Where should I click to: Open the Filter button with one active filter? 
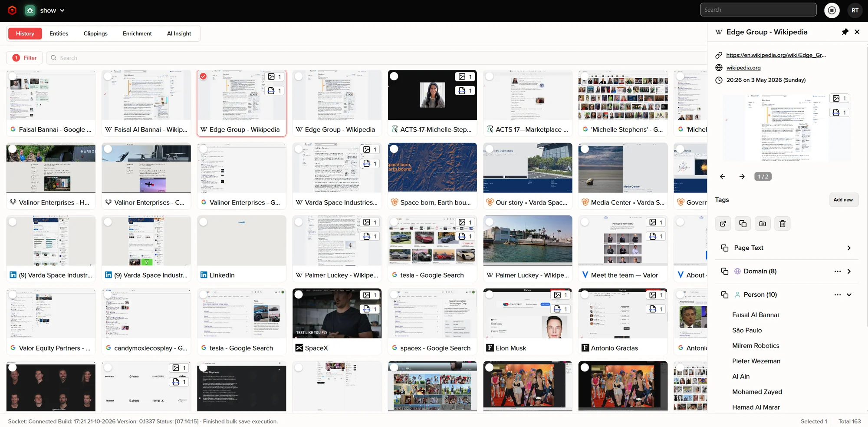[x=25, y=58]
